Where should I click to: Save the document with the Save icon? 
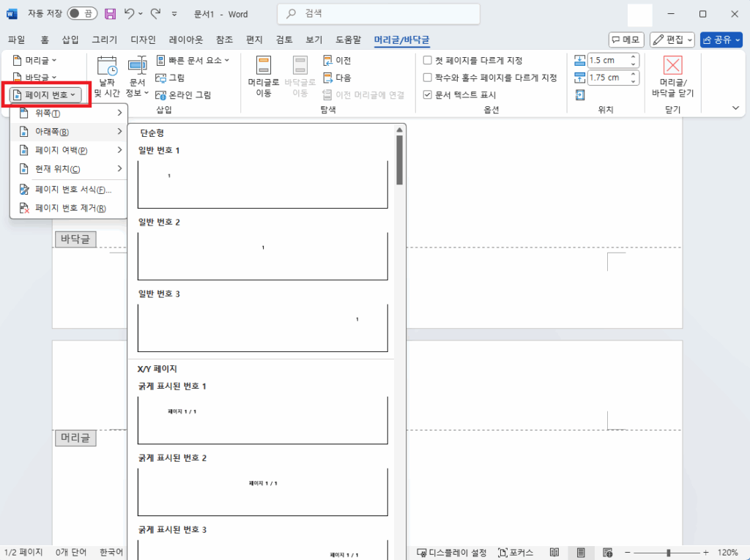(108, 13)
